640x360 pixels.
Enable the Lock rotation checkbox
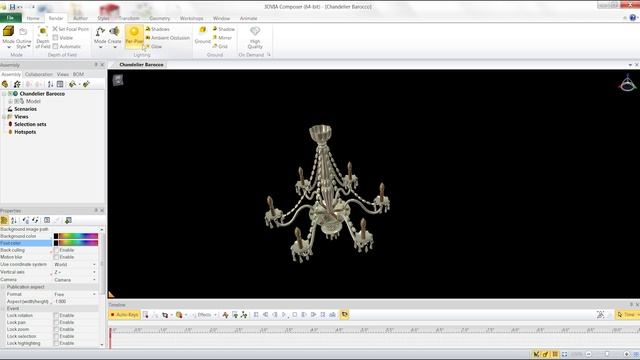(x=56, y=316)
